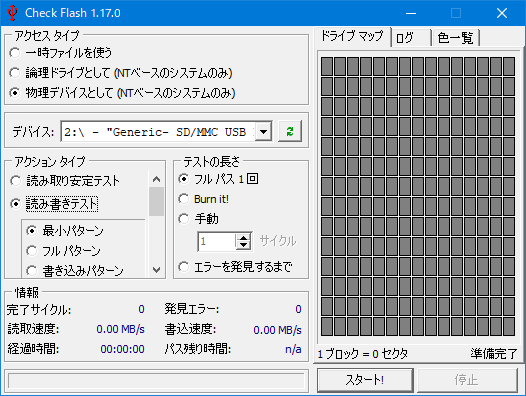Click the 1 ブロック = 0 セクタ text
Viewport: 526px width, 396px height.
363,354
